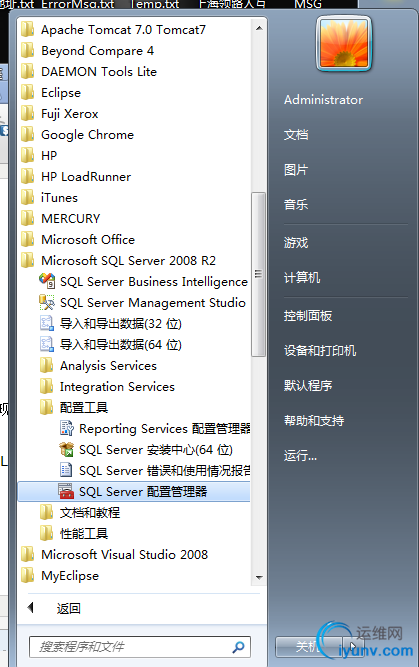Click the Fuji Xerox folder icon
Screen dimensions: 419x667
[28, 114]
